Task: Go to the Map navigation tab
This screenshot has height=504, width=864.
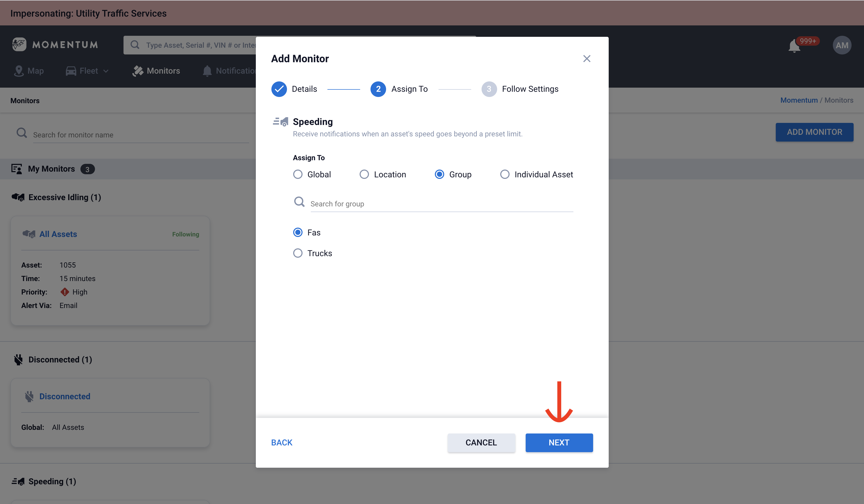Action: pos(29,71)
